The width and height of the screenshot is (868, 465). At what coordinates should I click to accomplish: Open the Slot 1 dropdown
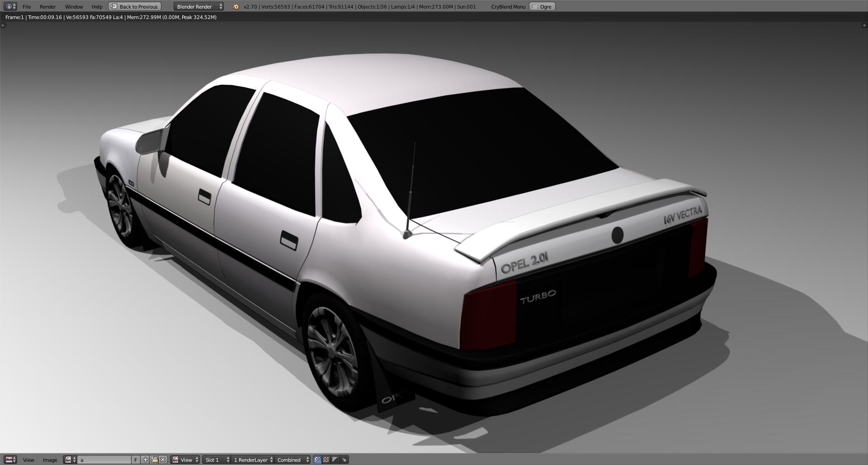pyautogui.click(x=217, y=460)
